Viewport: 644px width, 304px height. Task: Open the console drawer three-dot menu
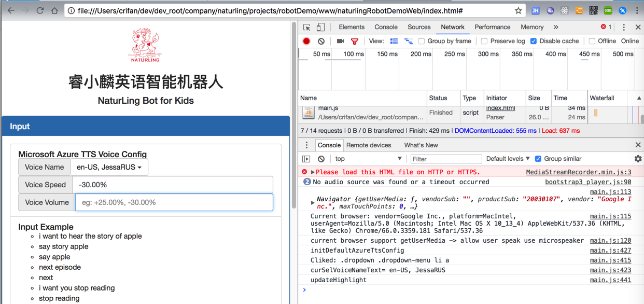coord(306,145)
